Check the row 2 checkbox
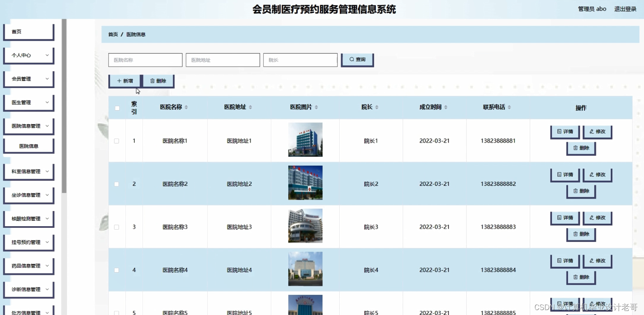644x315 pixels. (117, 184)
